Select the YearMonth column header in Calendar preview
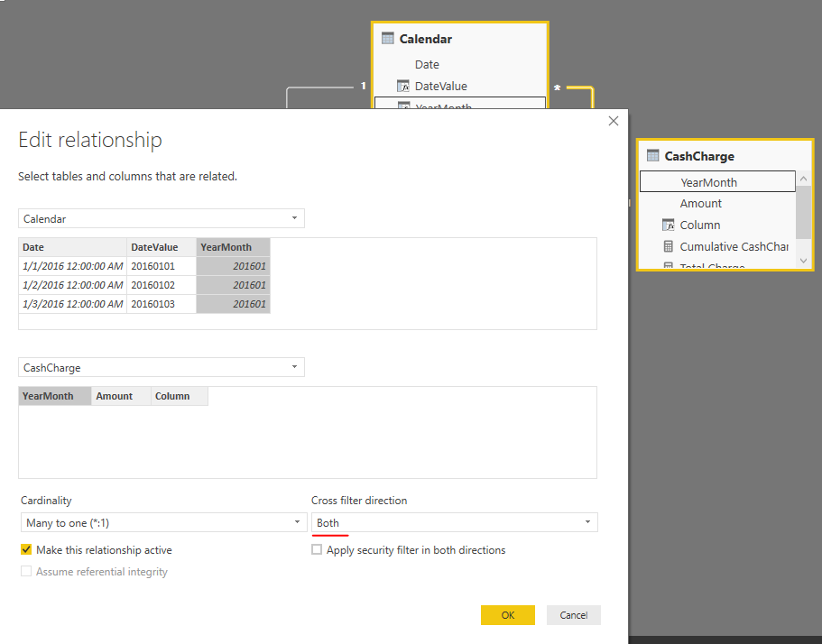 pyautogui.click(x=234, y=247)
